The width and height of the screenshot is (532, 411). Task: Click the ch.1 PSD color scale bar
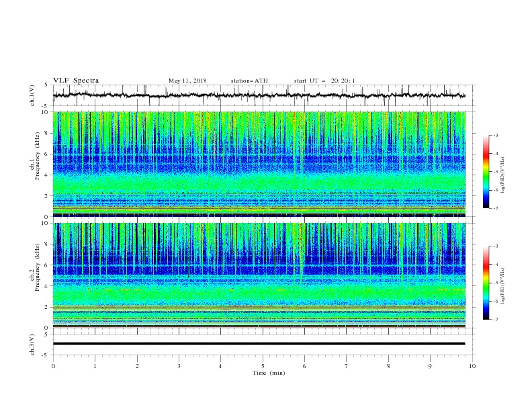point(486,171)
